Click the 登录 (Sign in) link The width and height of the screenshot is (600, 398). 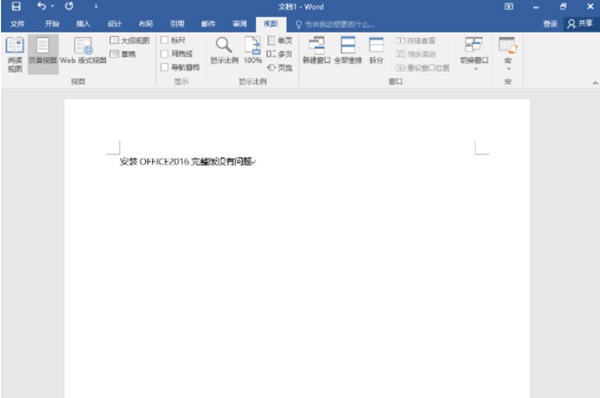tap(550, 24)
